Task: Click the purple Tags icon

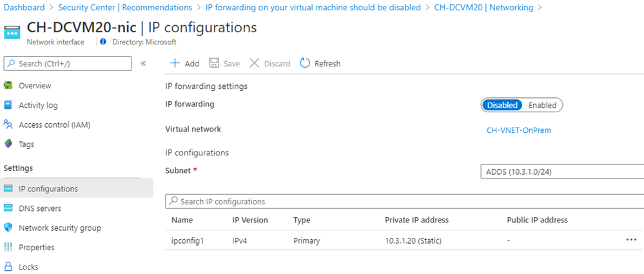Action: (8, 144)
